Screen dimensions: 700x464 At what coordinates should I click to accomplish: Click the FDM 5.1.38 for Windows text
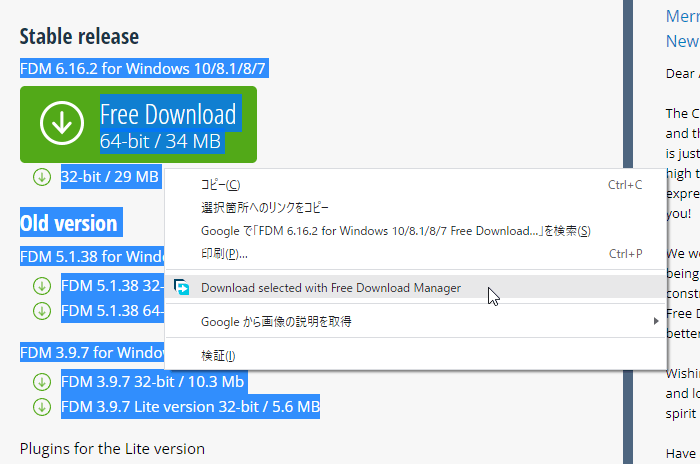92,256
